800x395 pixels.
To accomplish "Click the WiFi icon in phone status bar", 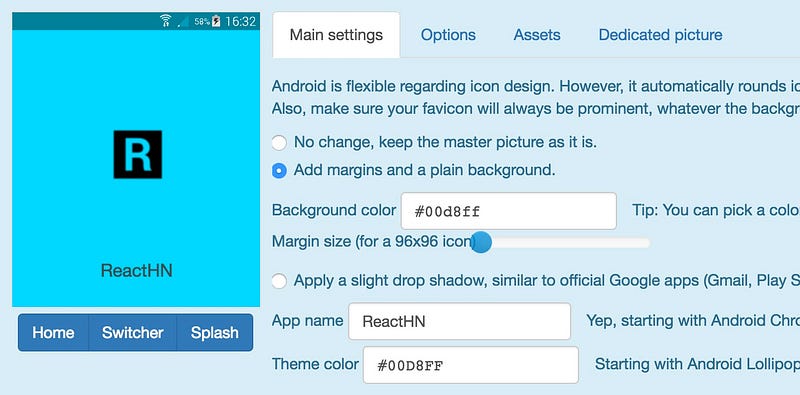I will point(165,21).
